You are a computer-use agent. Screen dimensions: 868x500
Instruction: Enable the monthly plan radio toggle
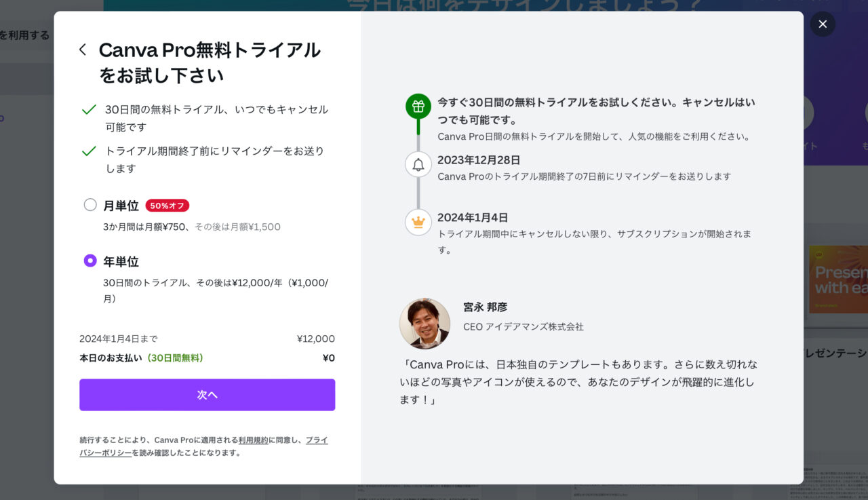click(90, 205)
